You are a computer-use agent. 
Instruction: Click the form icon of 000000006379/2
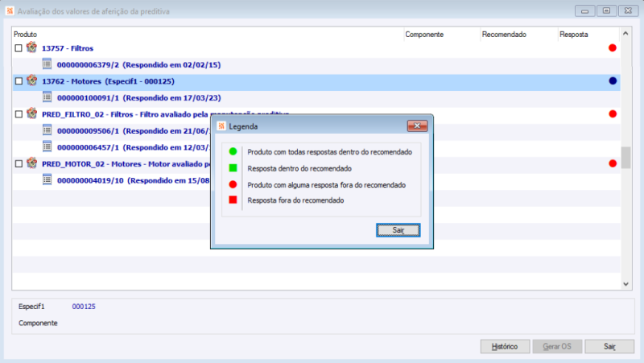(47, 64)
